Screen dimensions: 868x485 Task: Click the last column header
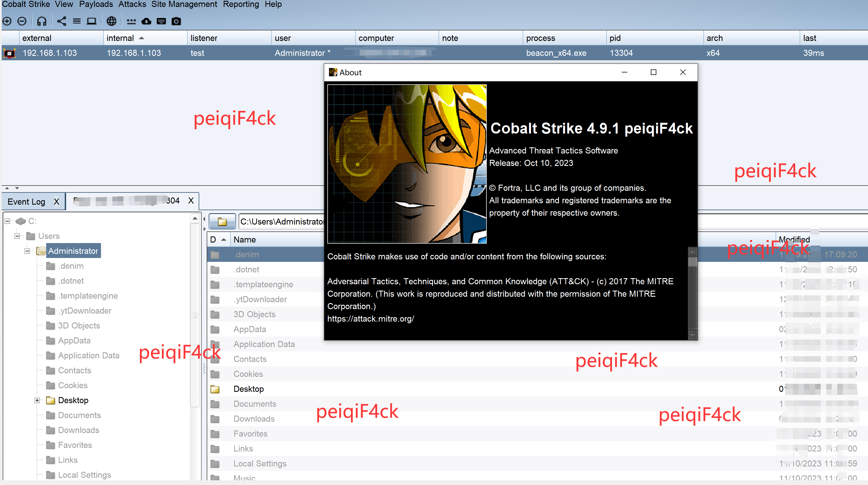pyautogui.click(x=834, y=38)
